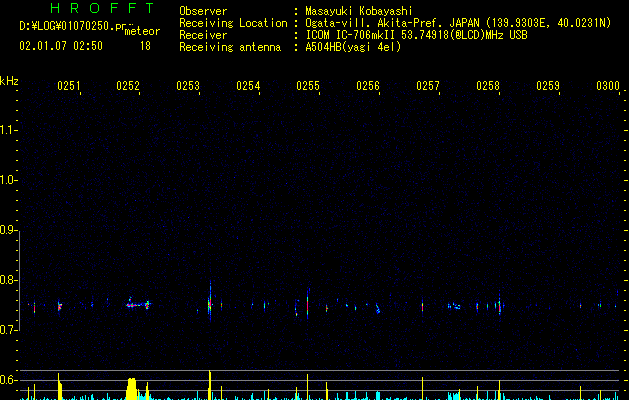Viewport: 629px width, 400px height.
Task: Click the 1.0 kHz axis label
Action: [7, 180]
